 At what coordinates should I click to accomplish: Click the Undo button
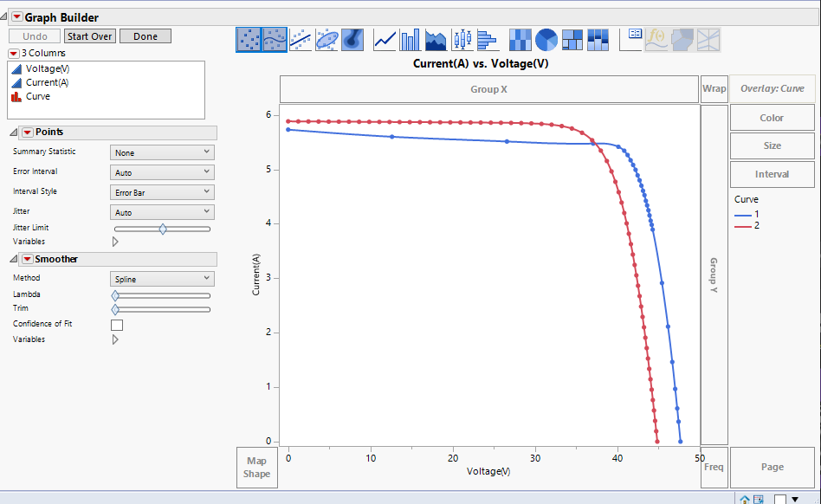36,36
